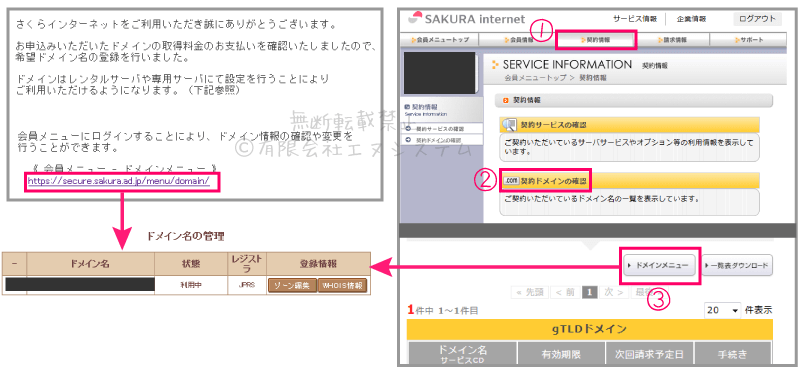Click 会員メニュートップ in the breadcrumb
The width and height of the screenshot is (800, 373).
click(x=535, y=78)
